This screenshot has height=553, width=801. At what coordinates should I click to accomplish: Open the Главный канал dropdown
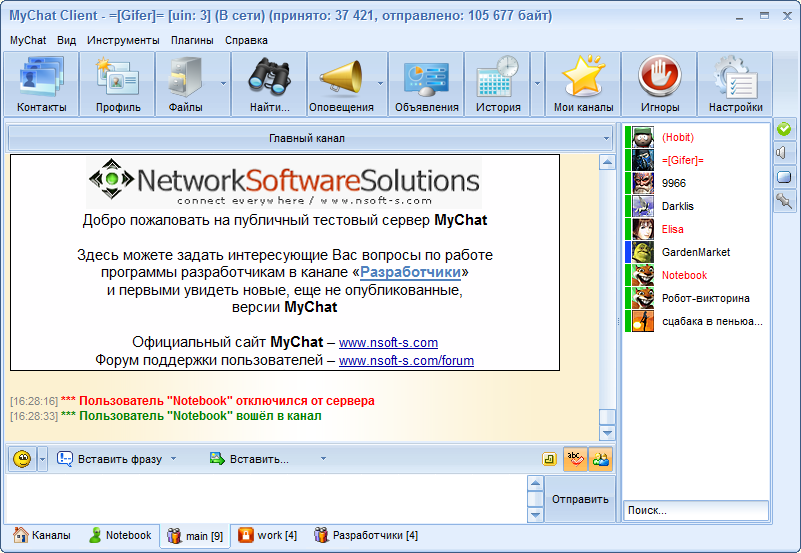(311, 138)
